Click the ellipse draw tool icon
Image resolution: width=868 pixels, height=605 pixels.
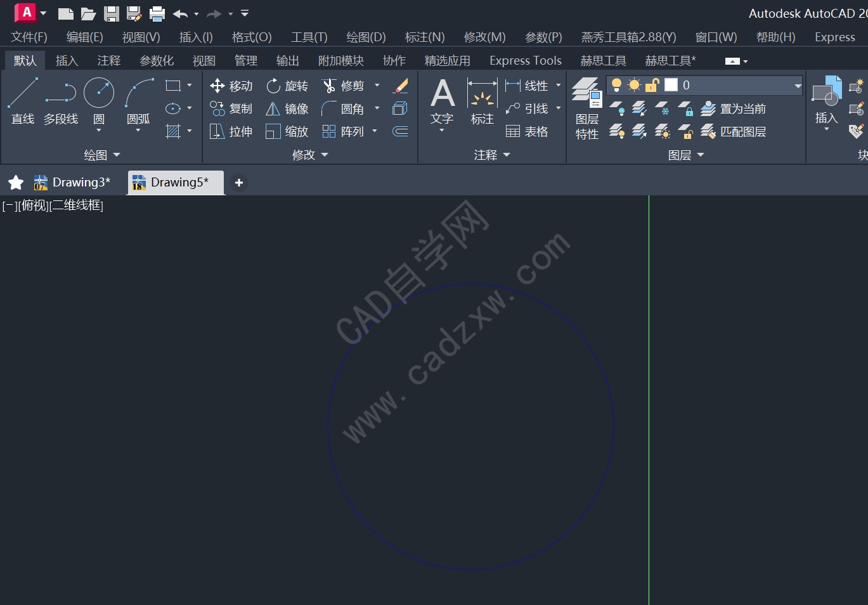(x=173, y=108)
